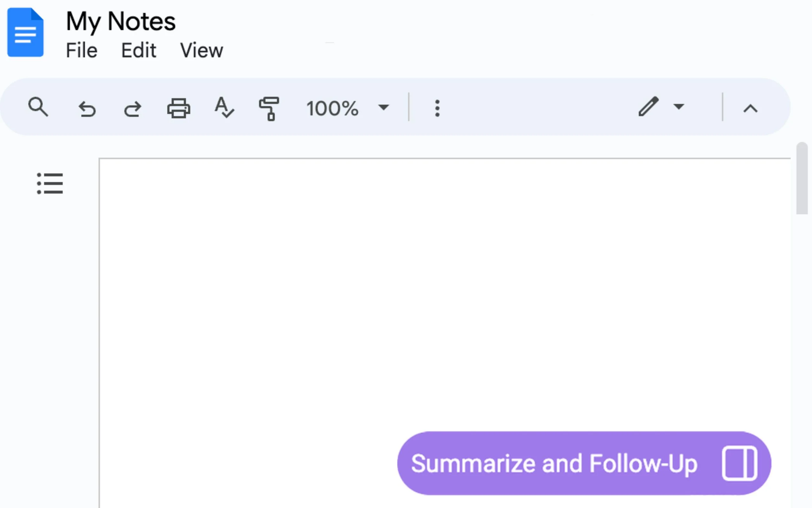Click the Undo arrow

pos(87,109)
